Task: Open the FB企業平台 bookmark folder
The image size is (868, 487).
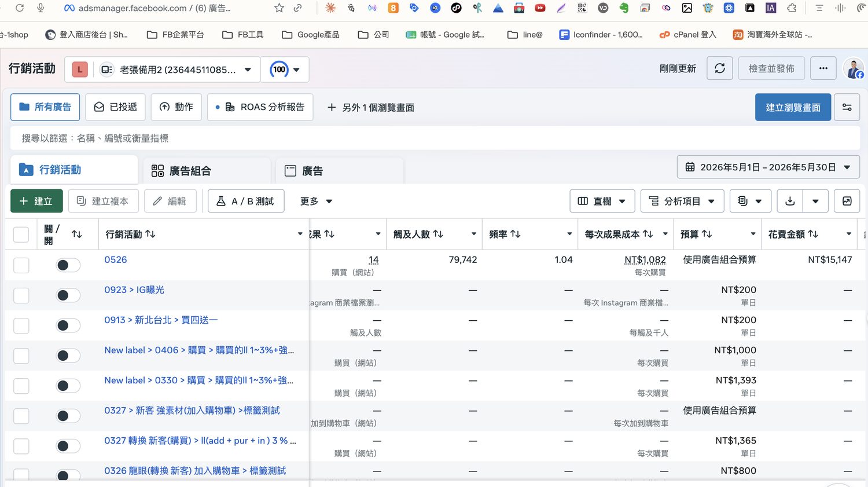Action: (175, 35)
